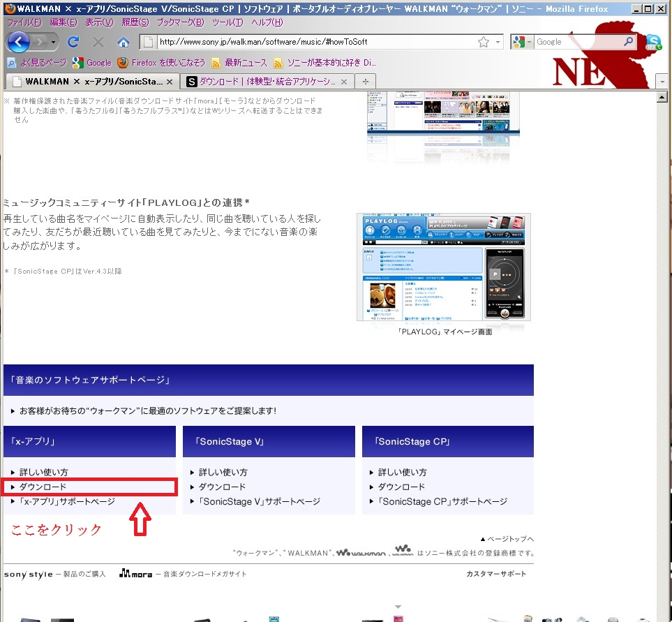Open SonicStage CP 詳しい使い方 link
The height and width of the screenshot is (622, 672).
tap(402, 473)
